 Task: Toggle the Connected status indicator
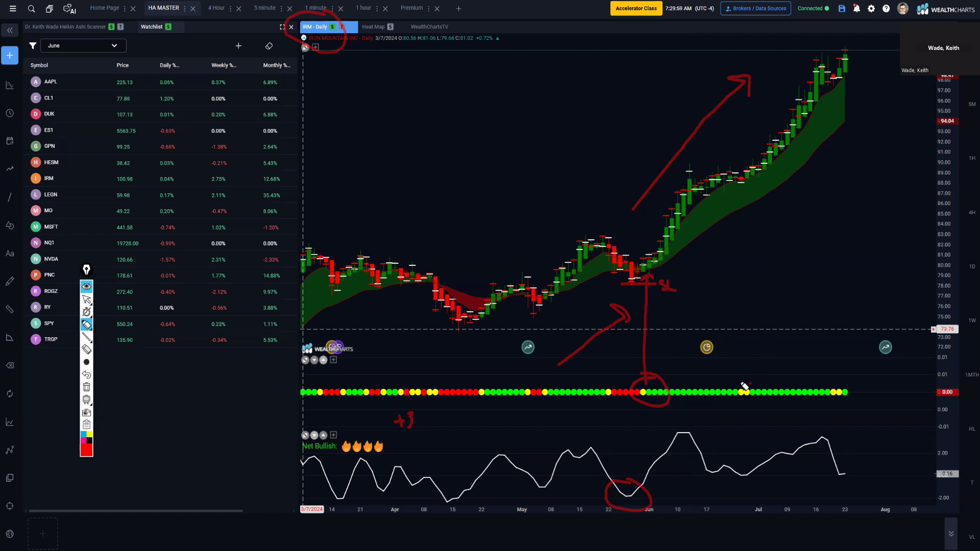[x=813, y=8]
